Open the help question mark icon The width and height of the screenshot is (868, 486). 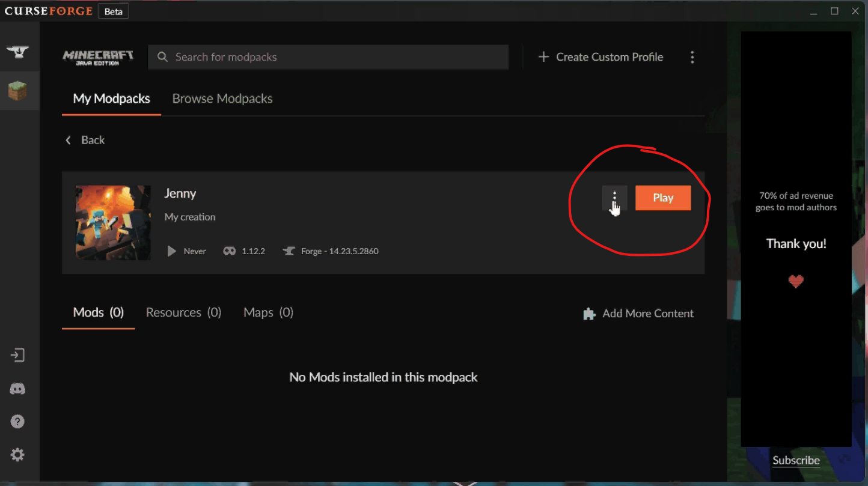(17, 422)
